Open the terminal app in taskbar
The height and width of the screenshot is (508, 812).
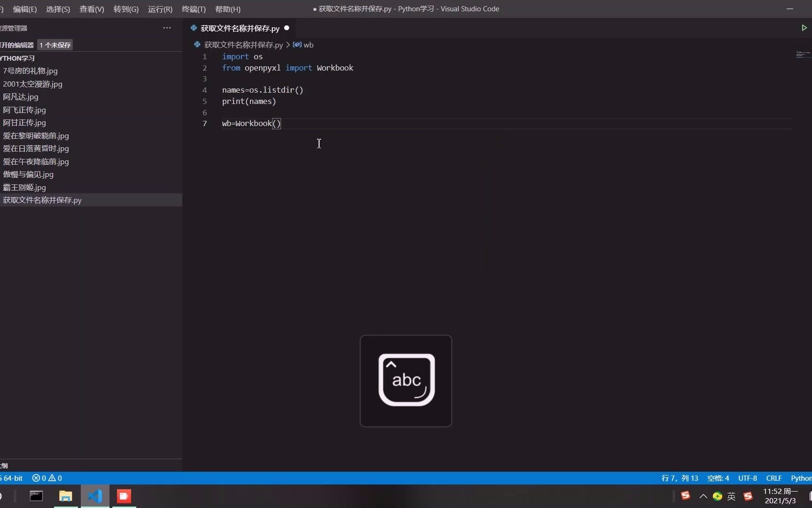[36, 496]
